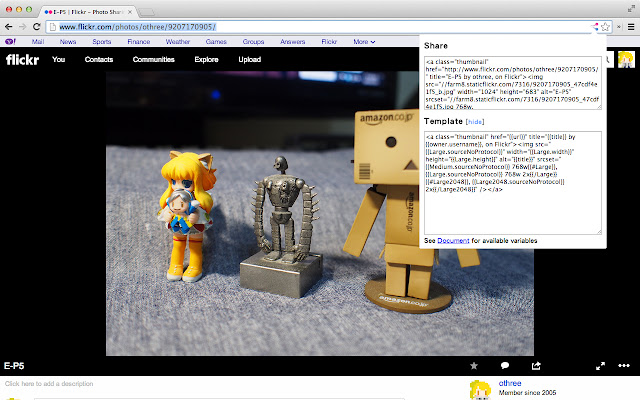This screenshot has height=400, width=640.
Task: Open a new blank tab
Action: 147,12
